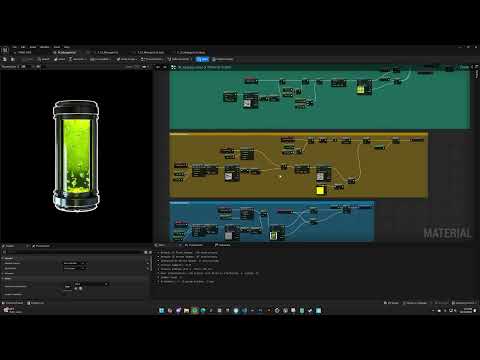Select the yellow color constant node
This screenshot has width=480, height=360.
(x=320, y=190)
